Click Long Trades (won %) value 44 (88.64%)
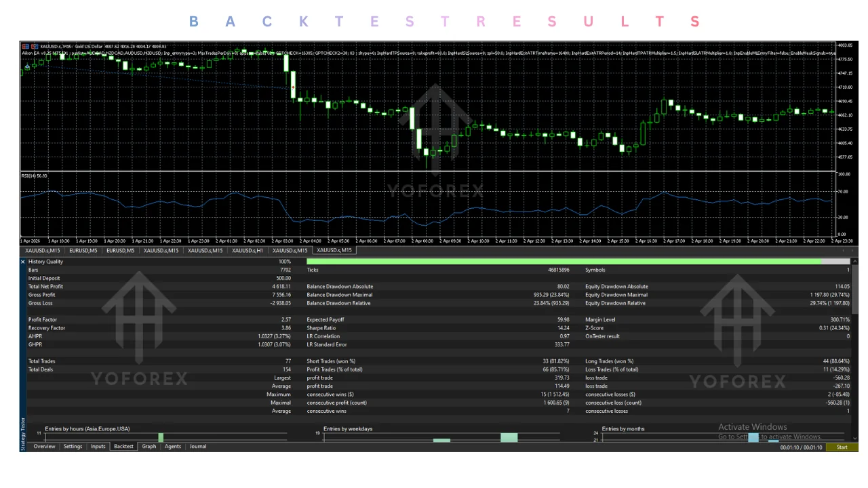The image size is (868, 488). [835, 361]
